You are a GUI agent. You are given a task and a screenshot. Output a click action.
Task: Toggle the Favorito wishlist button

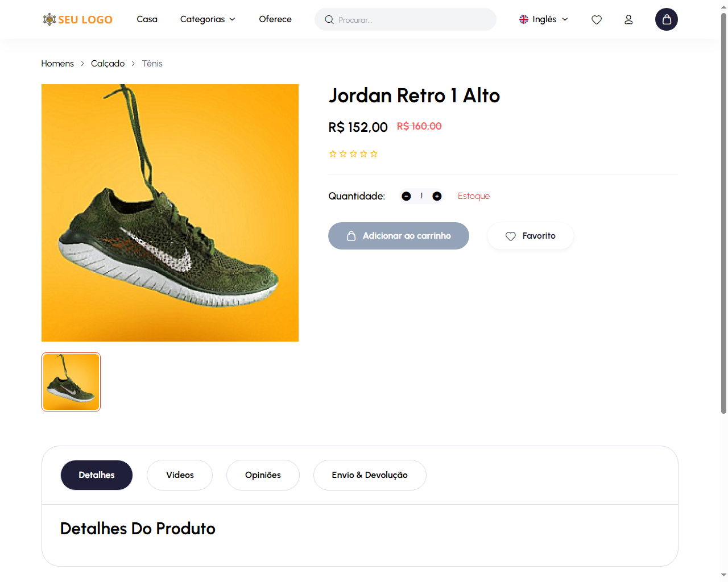coord(530,236)
